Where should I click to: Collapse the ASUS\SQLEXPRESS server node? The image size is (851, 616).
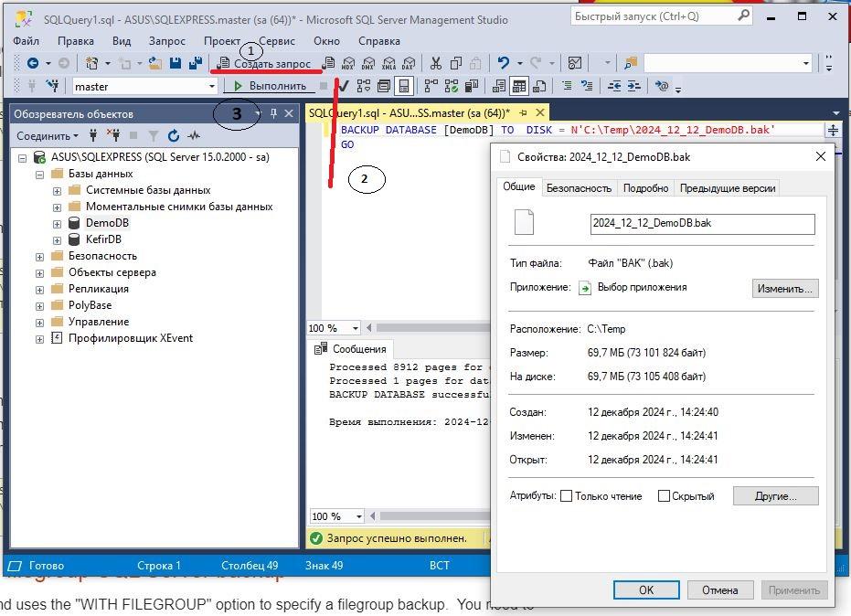click(x=22, y=158)
